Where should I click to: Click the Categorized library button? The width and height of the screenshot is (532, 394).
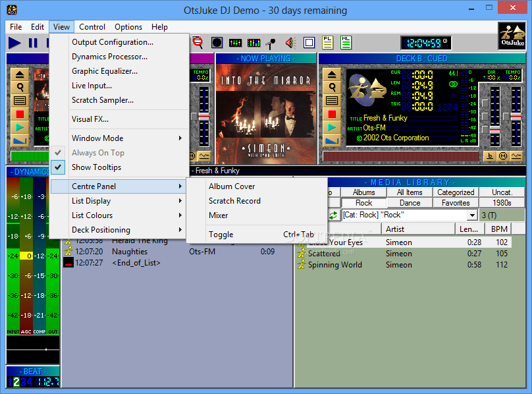tap(456, 192)
